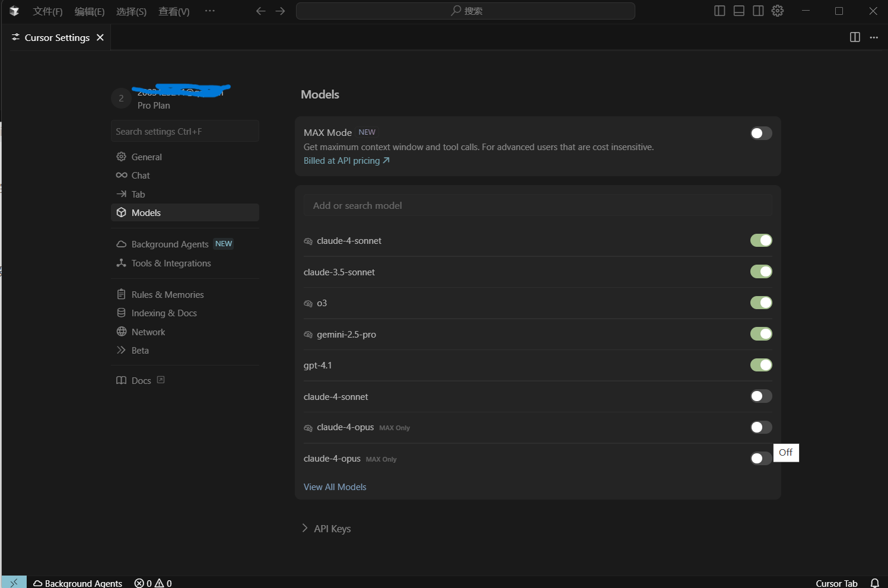The image size is (888, 588).
Task: Open Network settings section
Action: pos(185,332)
